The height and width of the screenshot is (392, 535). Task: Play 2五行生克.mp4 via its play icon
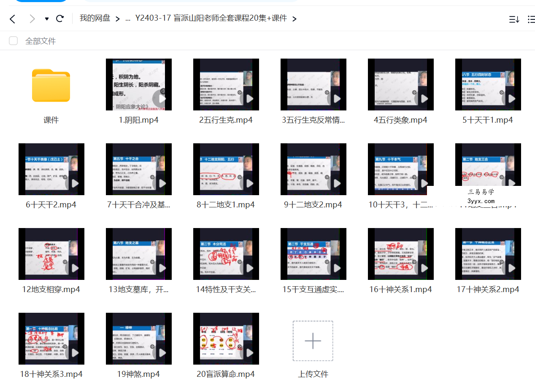click(x=250, y=99)
